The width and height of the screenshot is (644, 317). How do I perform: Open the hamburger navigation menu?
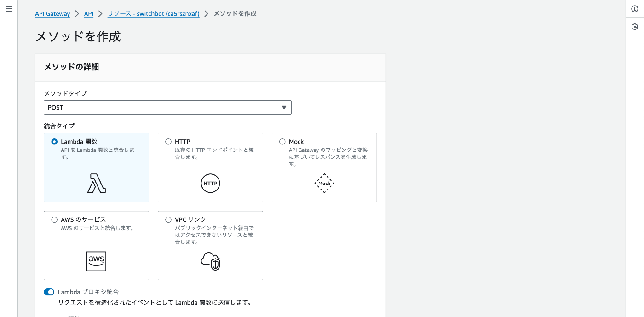click(x=8, y=9)
